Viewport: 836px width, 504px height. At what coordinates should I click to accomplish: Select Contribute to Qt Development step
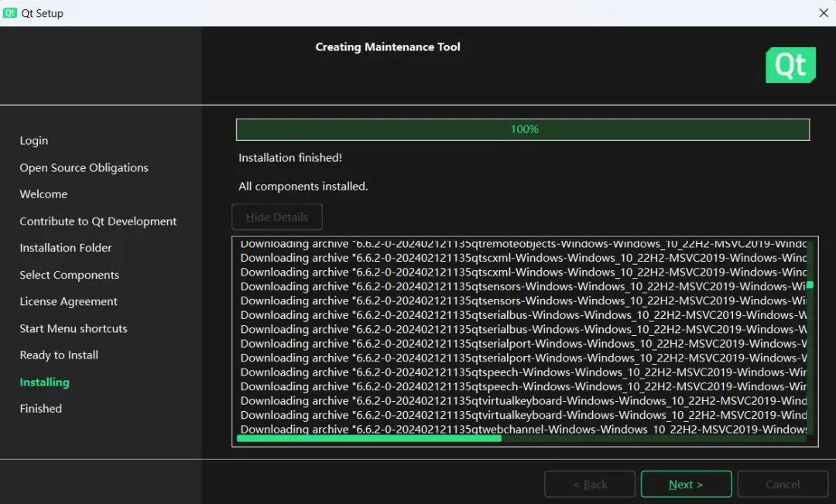pos(98,221)
